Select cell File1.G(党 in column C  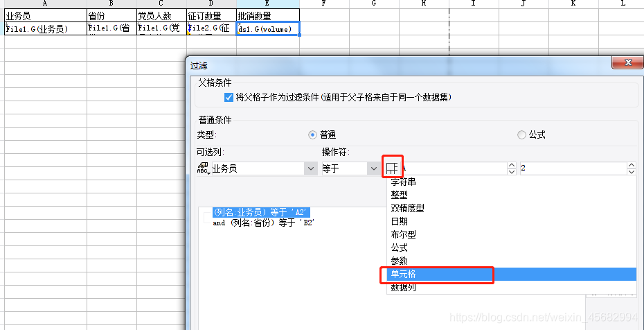click(161, 28)
